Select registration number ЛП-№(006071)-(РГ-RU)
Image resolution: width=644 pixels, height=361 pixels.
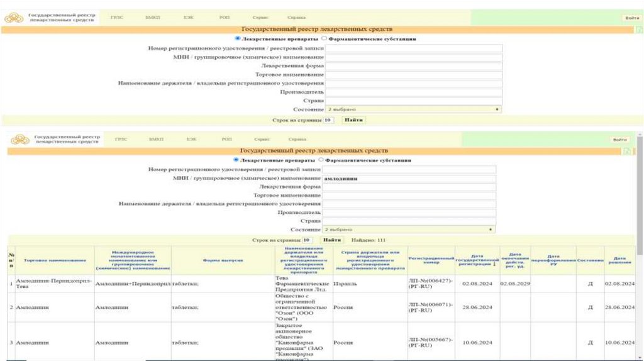431,307
